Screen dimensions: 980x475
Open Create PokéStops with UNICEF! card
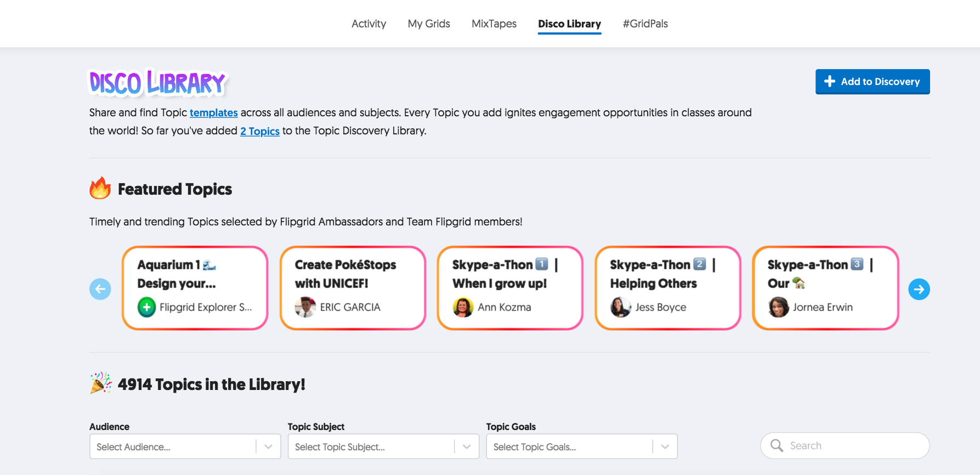tap(353, 288)
